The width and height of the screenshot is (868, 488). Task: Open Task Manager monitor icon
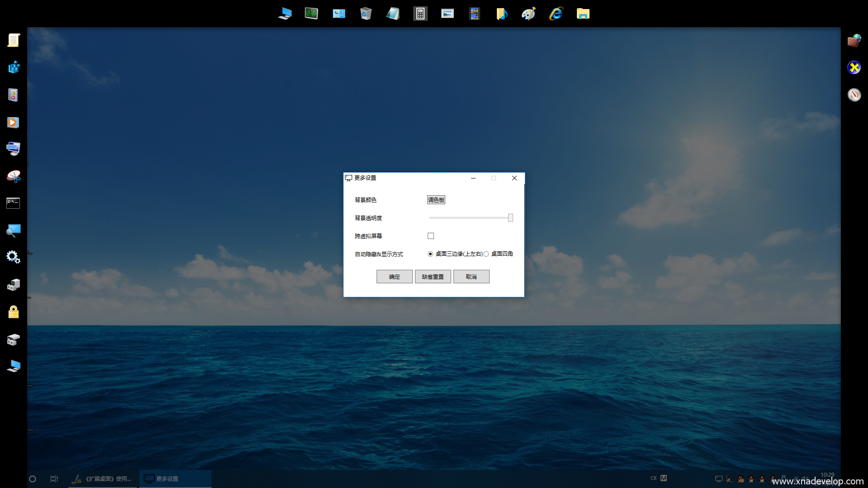pos(311,14)
